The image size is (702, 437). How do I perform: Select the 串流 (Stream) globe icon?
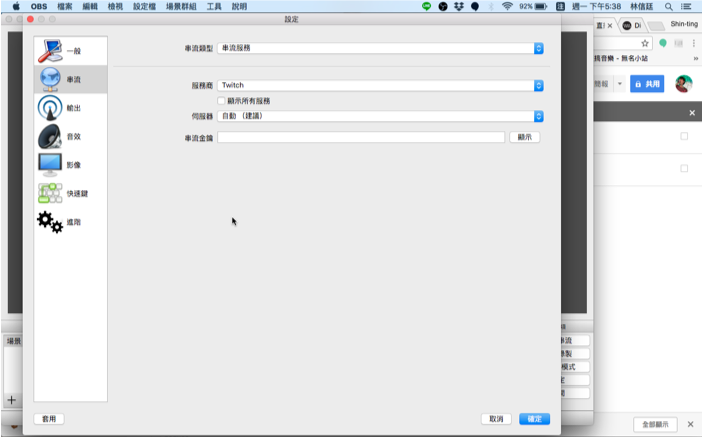click(x=50, y=79)
